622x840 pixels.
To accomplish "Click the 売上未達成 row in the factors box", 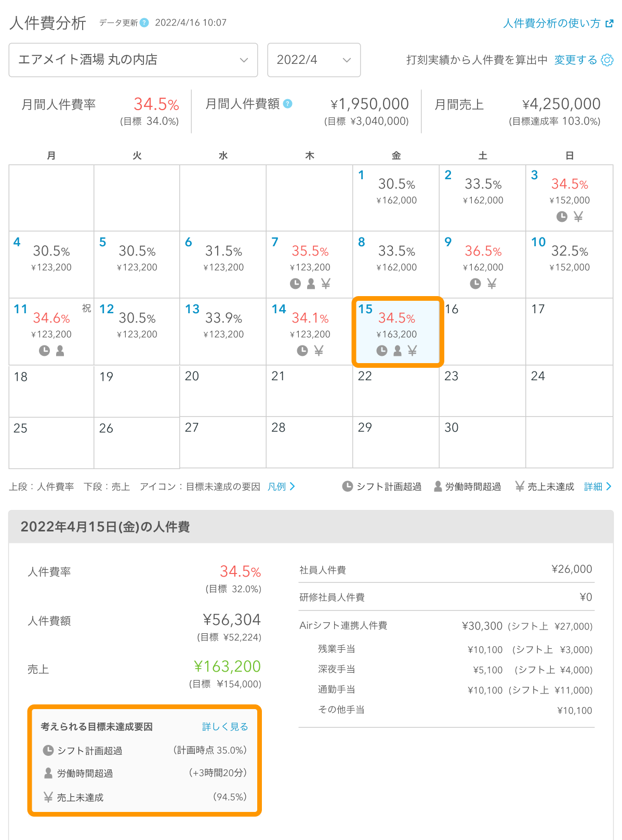I will coord(144,797).
